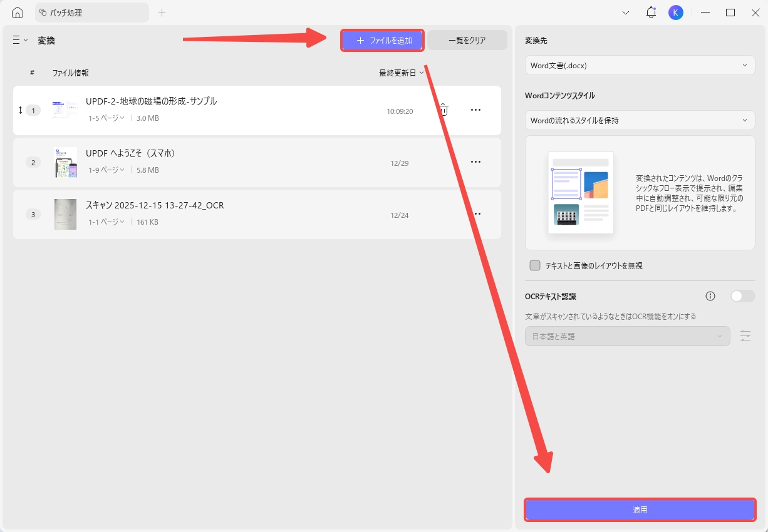This screenshot has height=532, width=768.
Task: Click the 一覧をクリア button
Action: (x=467, y=40)
